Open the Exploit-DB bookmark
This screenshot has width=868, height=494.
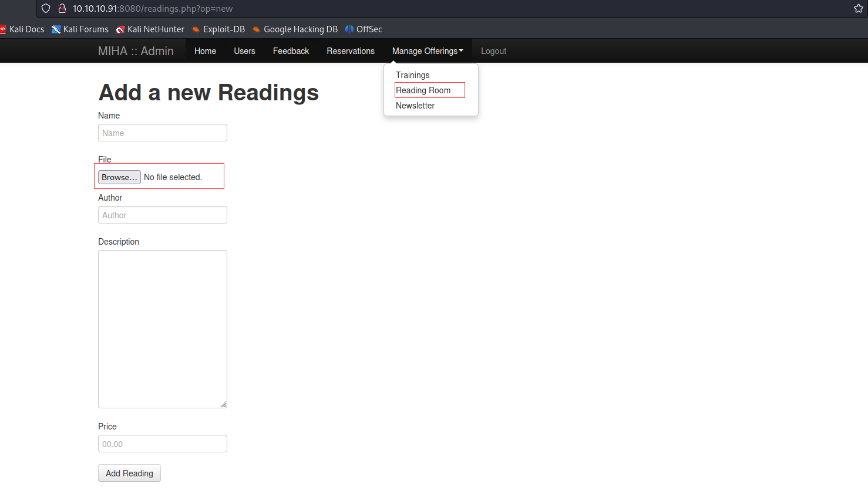pos(218,29)
